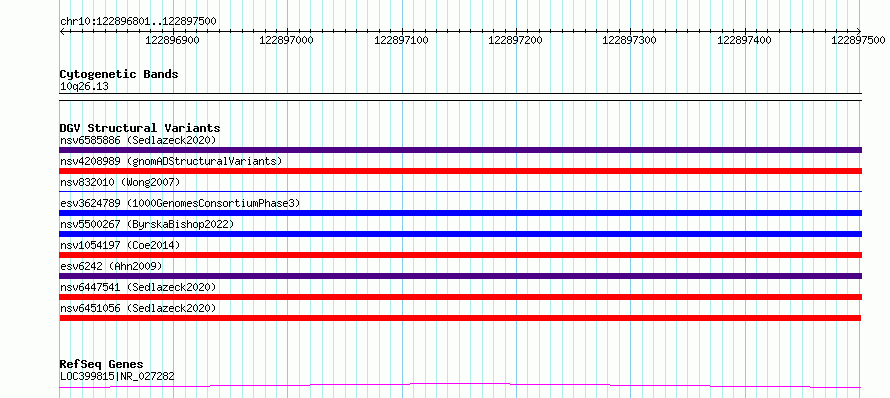
Task: Click the blue bar under esv3624789
Action: (x=460, y=213)
